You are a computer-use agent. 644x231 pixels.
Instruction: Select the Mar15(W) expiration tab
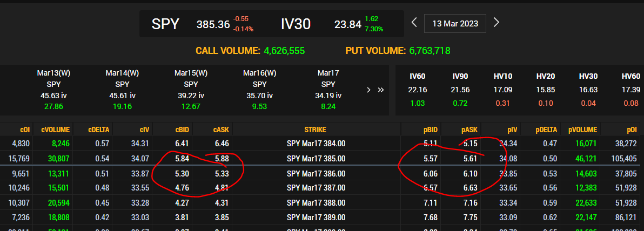[191, 90]
